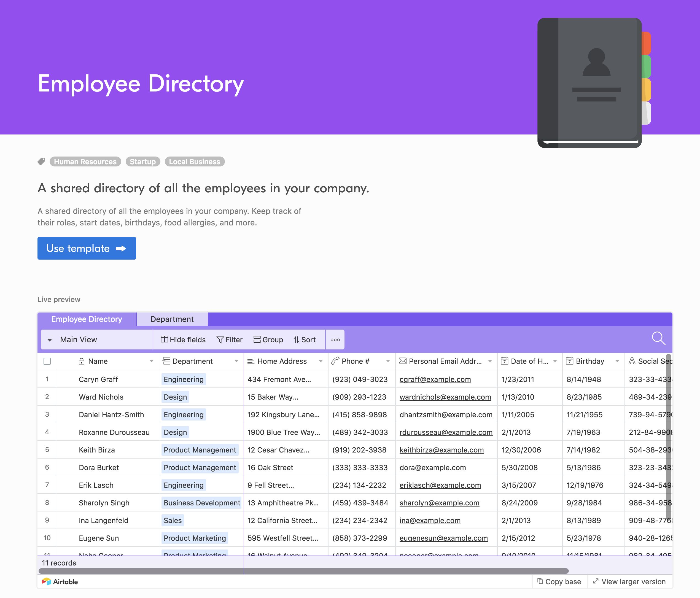The width and height of the screenshot is (700, 598).
Task: Click the search magnifier icon
Action: click(658, 338)
